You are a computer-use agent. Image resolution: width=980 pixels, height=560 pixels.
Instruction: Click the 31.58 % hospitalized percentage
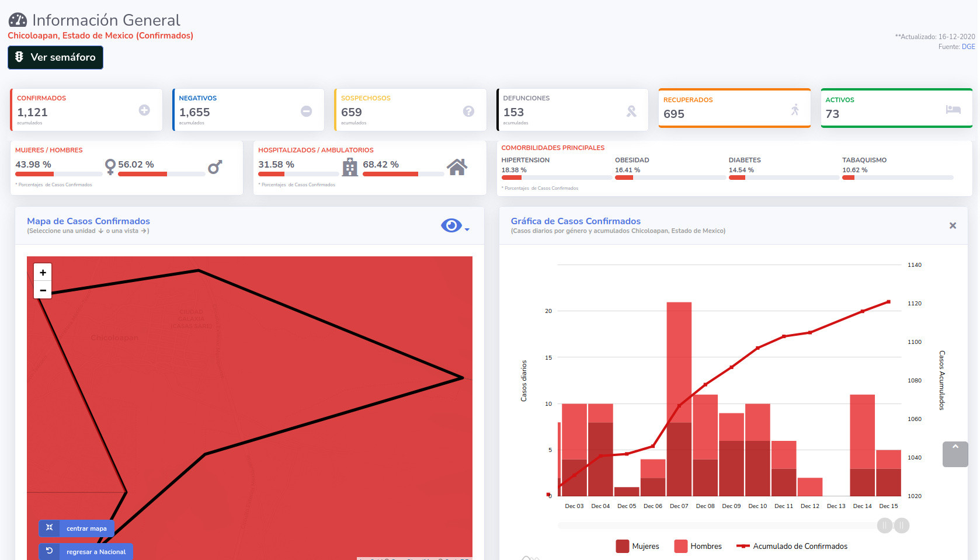tap(276, 165)
